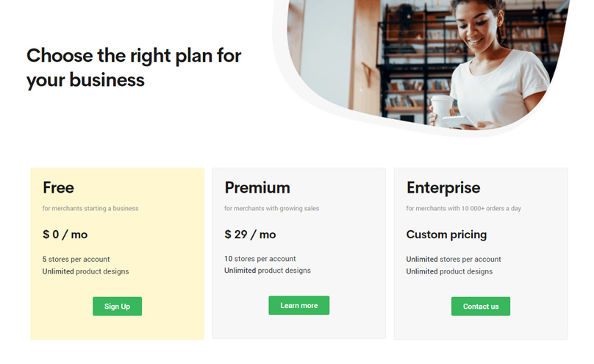Click the green Sign Up button
This screenshot has width=594, height=364.
pyautogui.click(x=117, y=307)
